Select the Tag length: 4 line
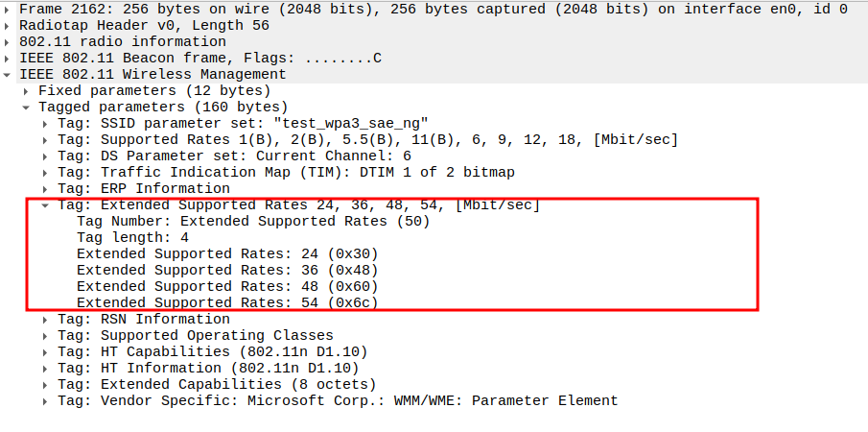The width and height of the screenshot is (868, 432). tap(139, 238)
